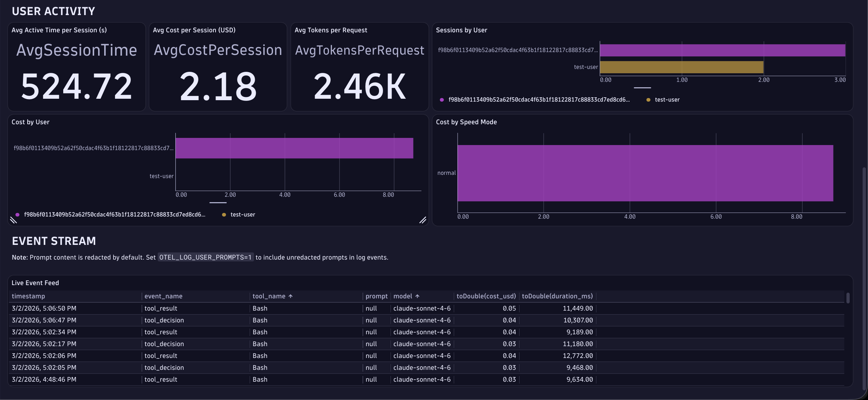The height and width of the screenshot is (400, 868).
Task: Click the toDouble(cost_usd) column header
Action: click(486, 296)
